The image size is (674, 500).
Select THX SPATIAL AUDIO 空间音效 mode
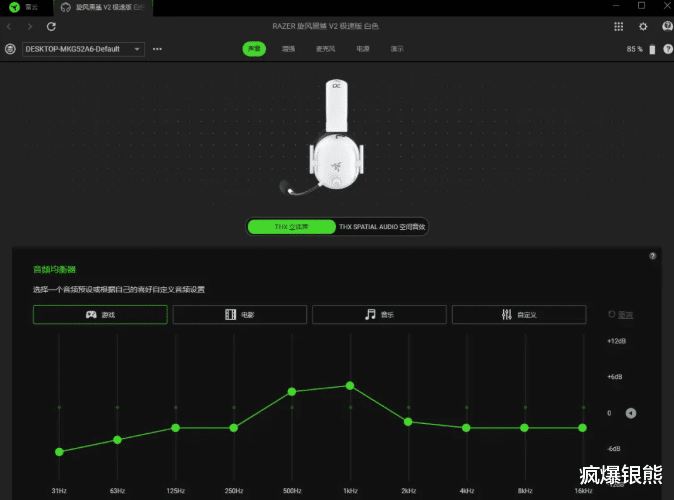[382, 227]
